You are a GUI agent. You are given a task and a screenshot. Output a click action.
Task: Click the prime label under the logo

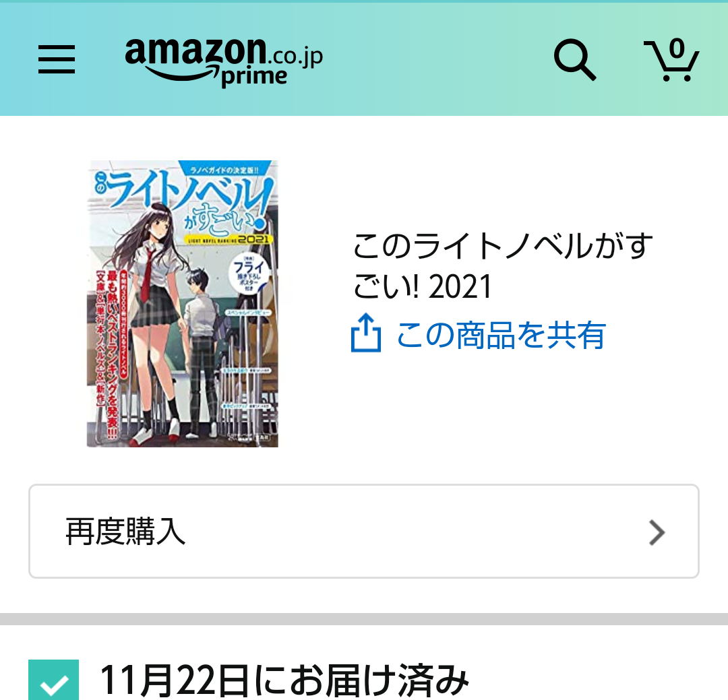(x=254, y=77)
